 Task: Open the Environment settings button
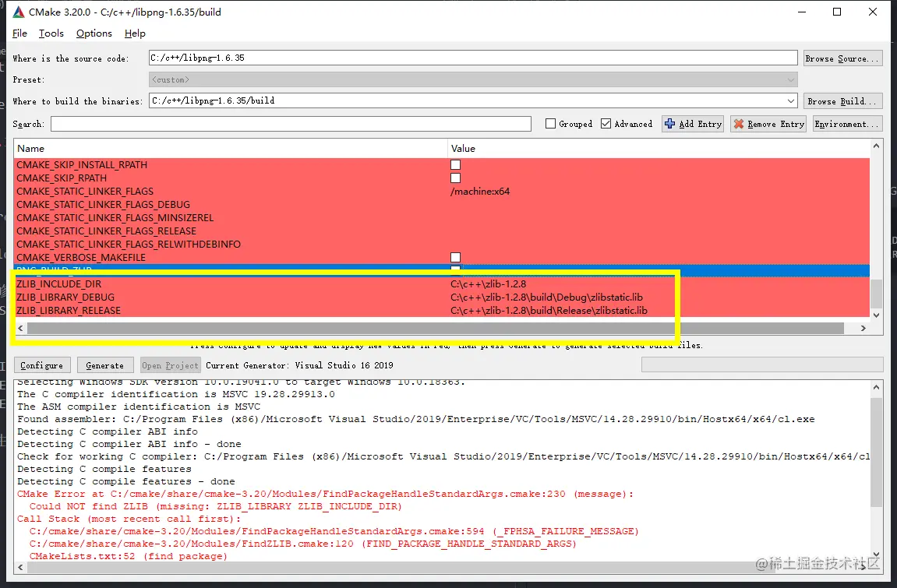(846, 124)
